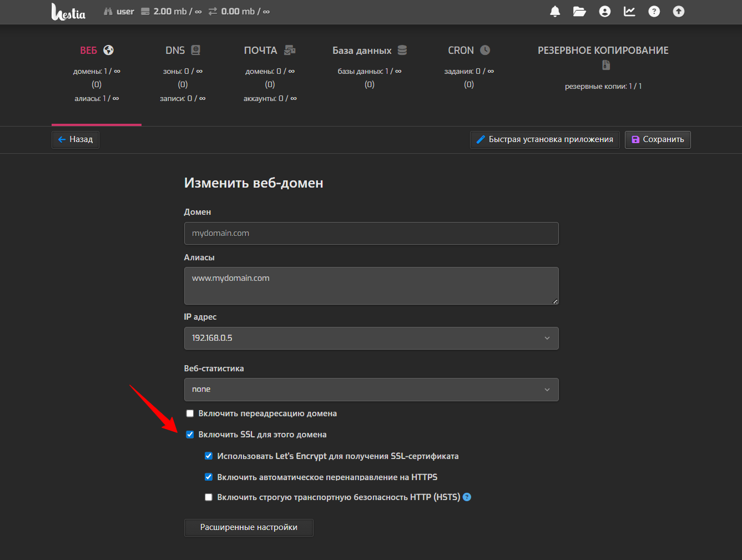Open the notifications bell

click(555, 11)
